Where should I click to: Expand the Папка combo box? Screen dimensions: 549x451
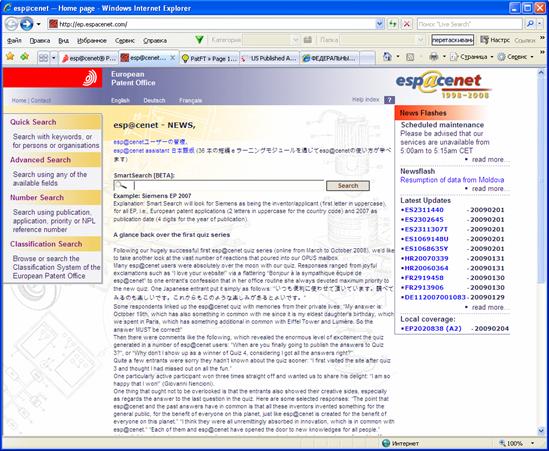click(x=421, y=40)
